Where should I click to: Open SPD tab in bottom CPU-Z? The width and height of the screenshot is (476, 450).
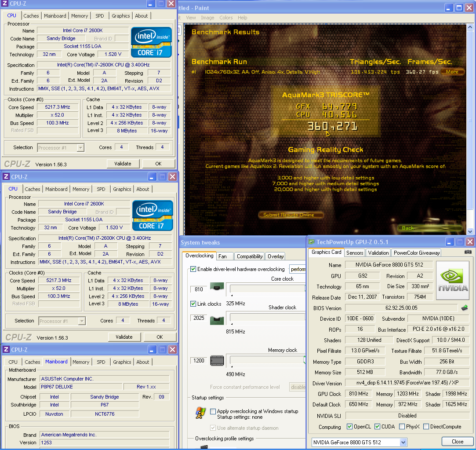101,362
